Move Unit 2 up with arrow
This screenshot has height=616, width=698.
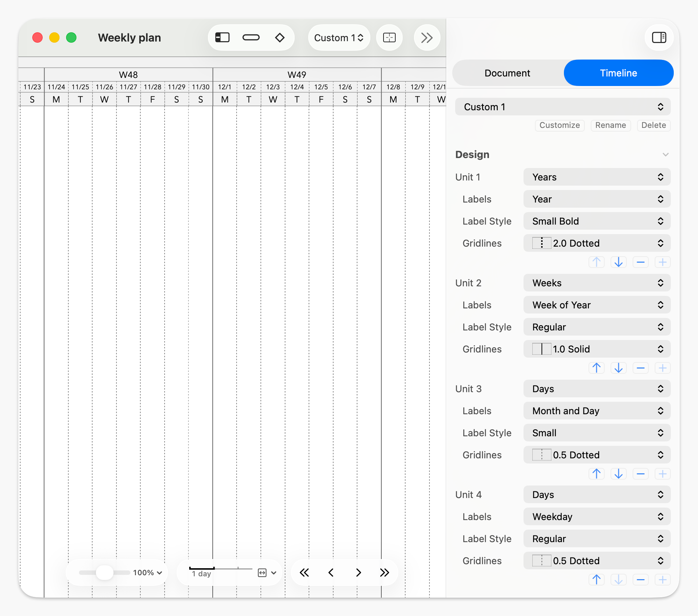pyautogui.click(x=596, y=368)
